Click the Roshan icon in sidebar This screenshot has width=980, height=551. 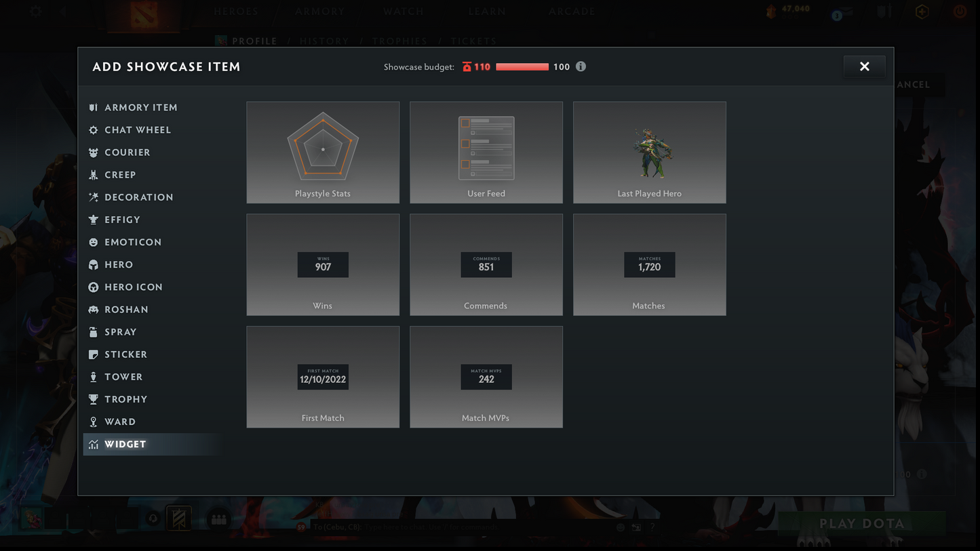pyautogui.click(x=94, y=310)
